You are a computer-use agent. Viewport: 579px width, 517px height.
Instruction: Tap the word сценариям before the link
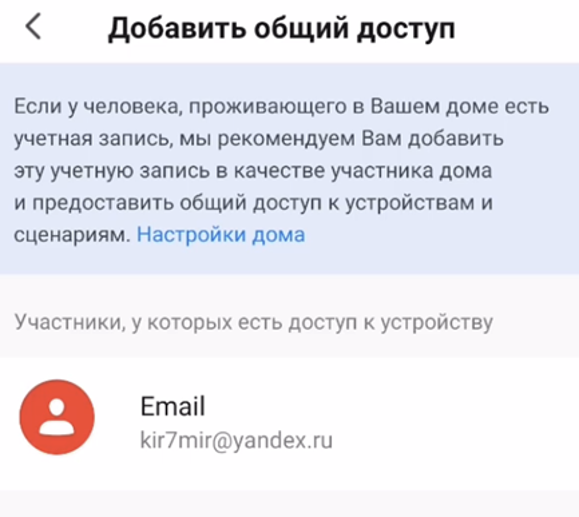point(72,235)
